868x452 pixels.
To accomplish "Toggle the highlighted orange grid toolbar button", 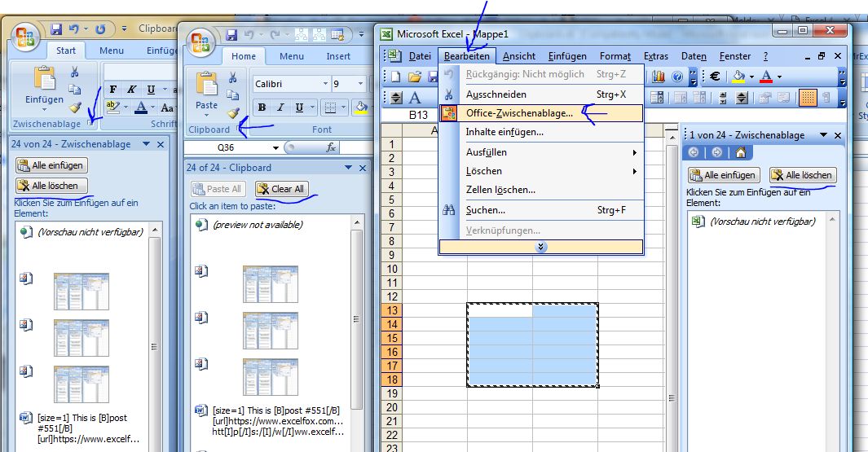I will [x=808, y=98].
